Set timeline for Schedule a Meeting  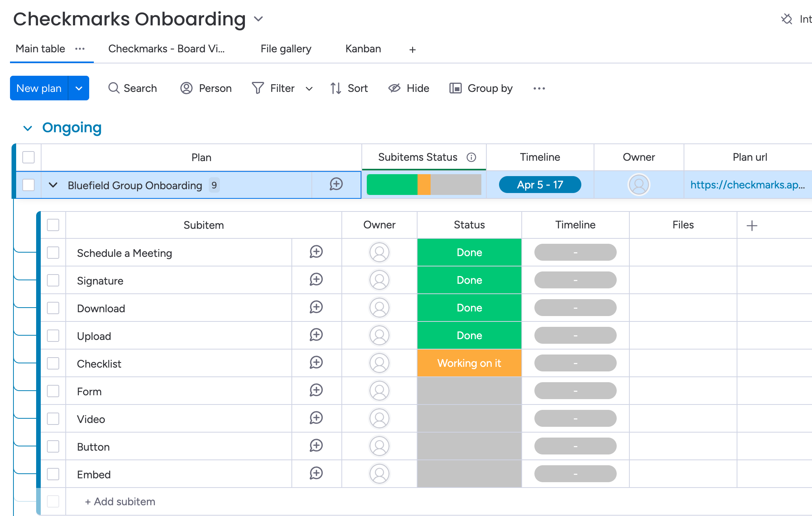click(575, 252)
